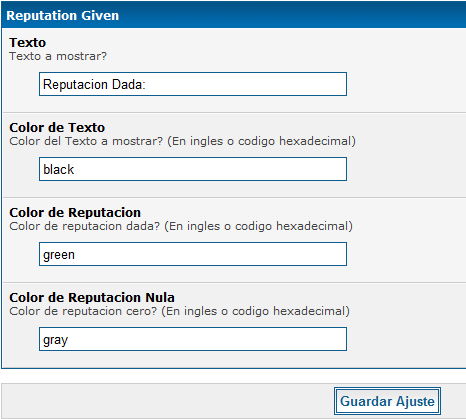Click the Color de Texto input box
This screenshot has height=419, width=466.
click(x=193, y=169)
